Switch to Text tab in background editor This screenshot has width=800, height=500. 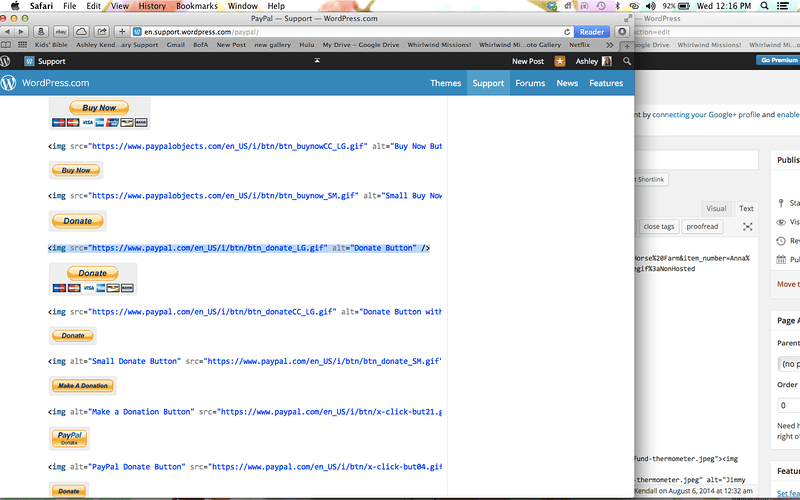746,208
